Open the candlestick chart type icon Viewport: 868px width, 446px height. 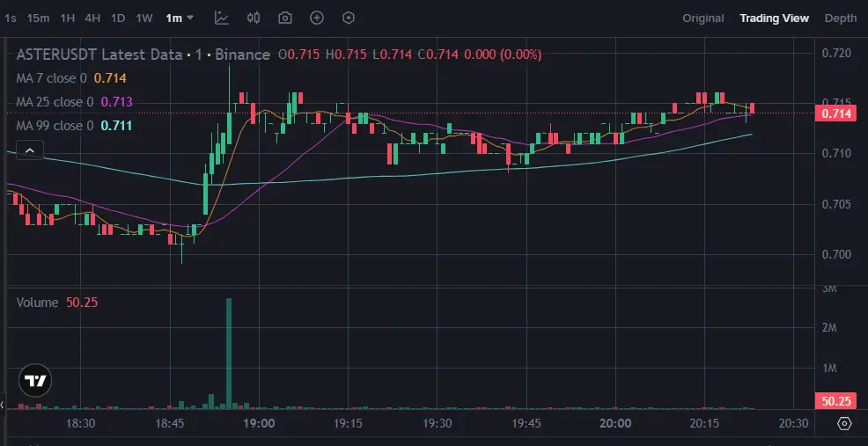coord(254,18)
